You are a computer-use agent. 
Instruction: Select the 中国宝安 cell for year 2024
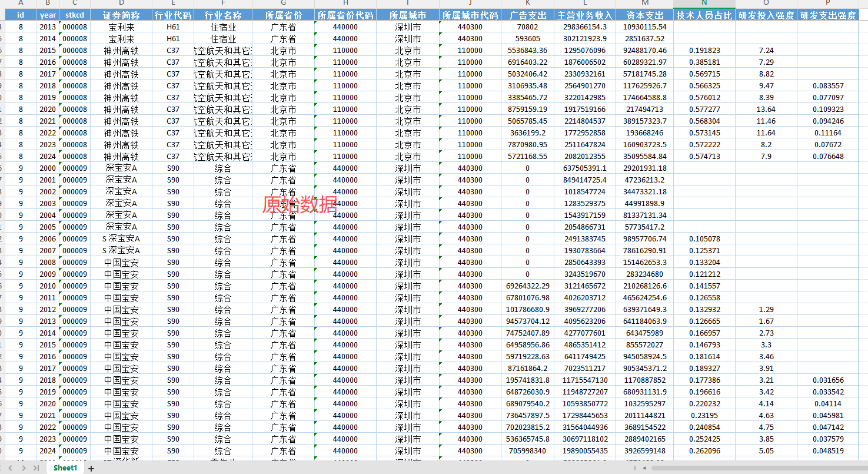pyautogui.click(x=121, y=451)
